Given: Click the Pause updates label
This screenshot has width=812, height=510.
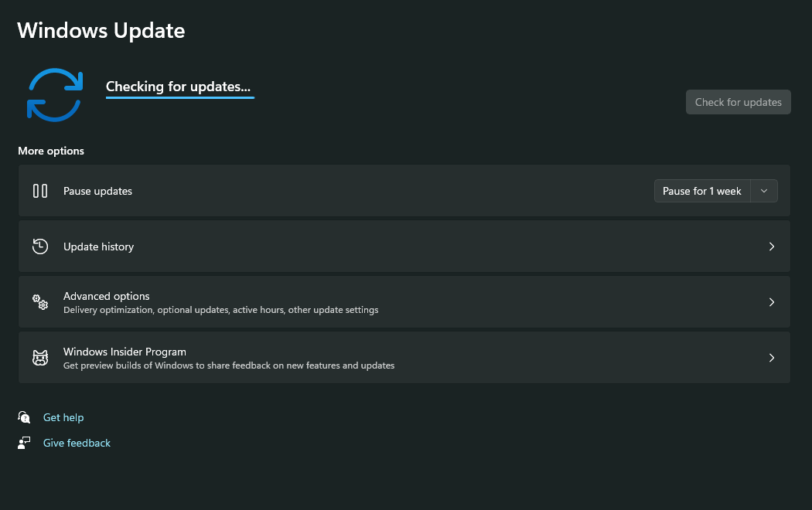Looking at the screenshot, I should click(x=97, y=191).
